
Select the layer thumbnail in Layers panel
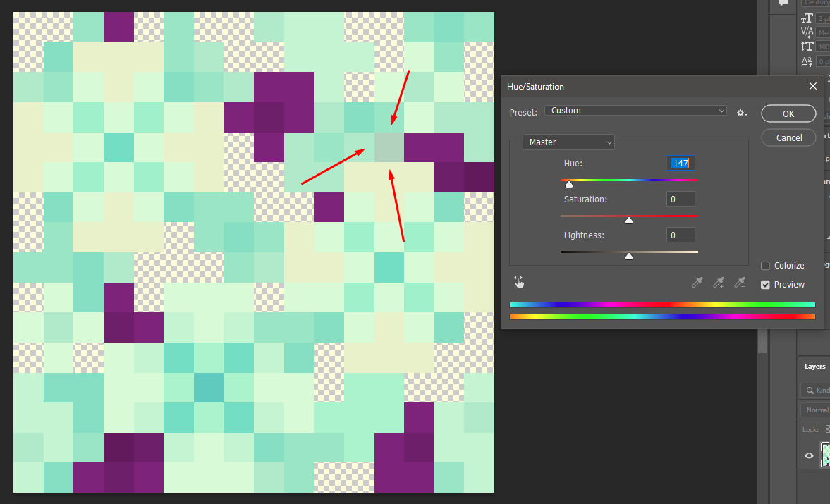tap(825, 455)
